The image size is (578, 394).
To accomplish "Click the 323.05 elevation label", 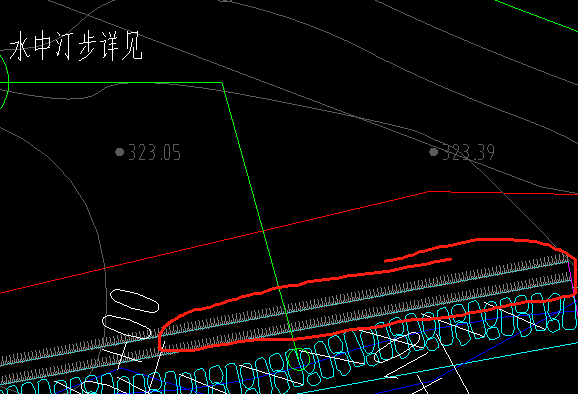I will tap(154, 153).
